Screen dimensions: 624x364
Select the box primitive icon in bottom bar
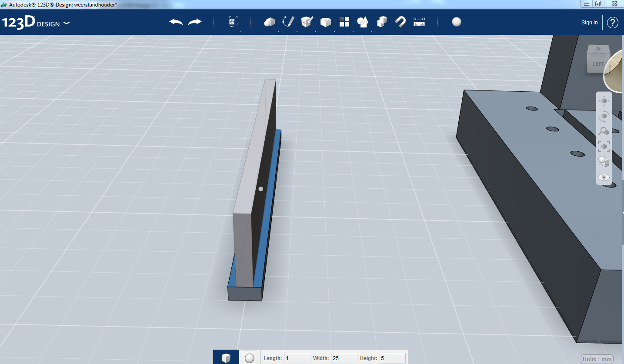pyautogui.click(x=226, y=358)
